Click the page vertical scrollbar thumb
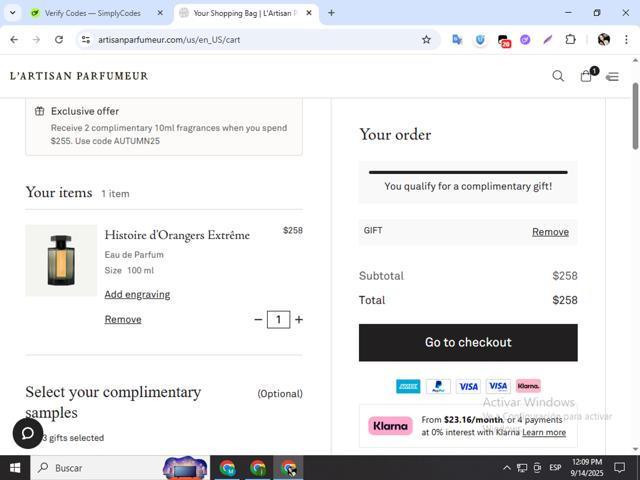Viewport: 640px width, 480px height. 636,116
